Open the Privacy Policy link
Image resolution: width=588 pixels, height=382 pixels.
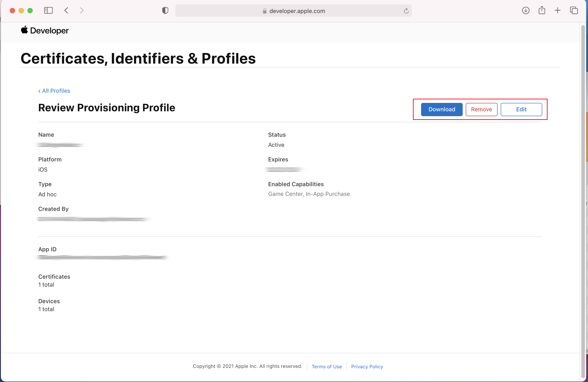click(x=367, y=367)
